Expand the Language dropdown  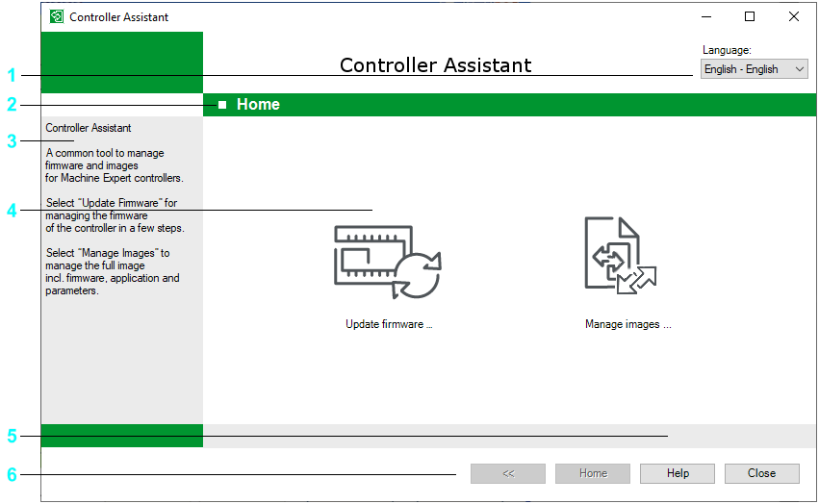pyautogui.click(x=755, y=69)
